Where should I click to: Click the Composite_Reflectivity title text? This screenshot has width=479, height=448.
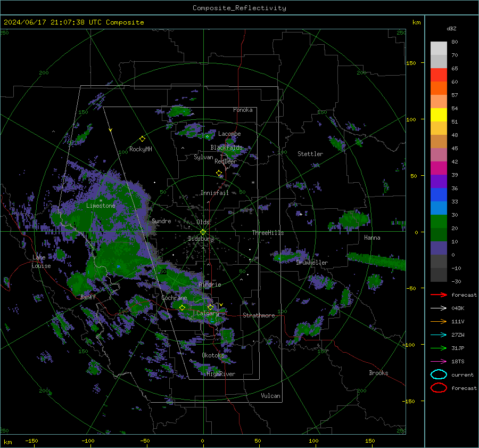pos(240,8)
